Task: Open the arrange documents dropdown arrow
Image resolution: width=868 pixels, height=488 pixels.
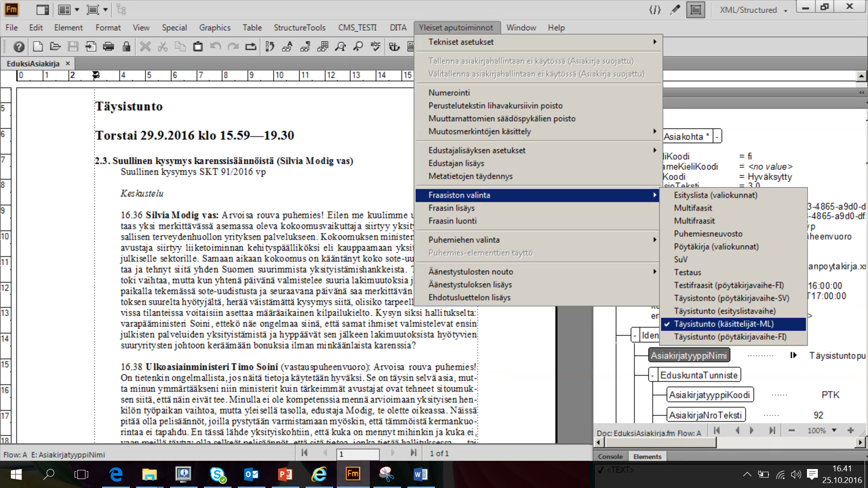Action: 77,9
